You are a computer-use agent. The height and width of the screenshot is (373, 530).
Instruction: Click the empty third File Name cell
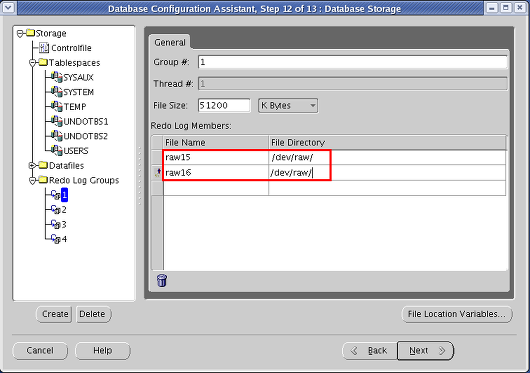point(216,188)
